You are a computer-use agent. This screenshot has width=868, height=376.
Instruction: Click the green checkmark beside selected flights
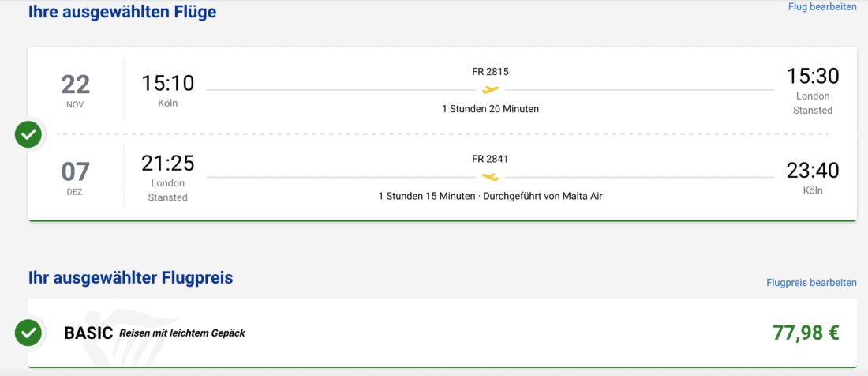[28, 134]
